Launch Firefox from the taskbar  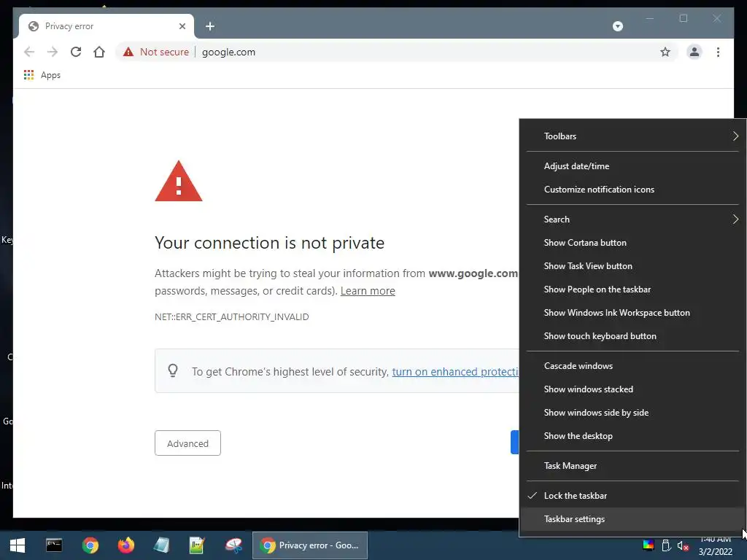pyautogui.click(x=125, y=545)
